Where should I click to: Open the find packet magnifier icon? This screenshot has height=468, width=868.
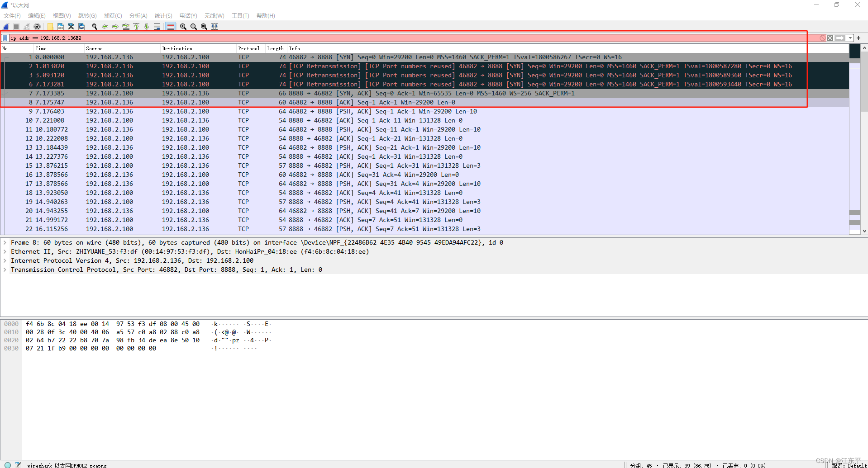[94, 26]
